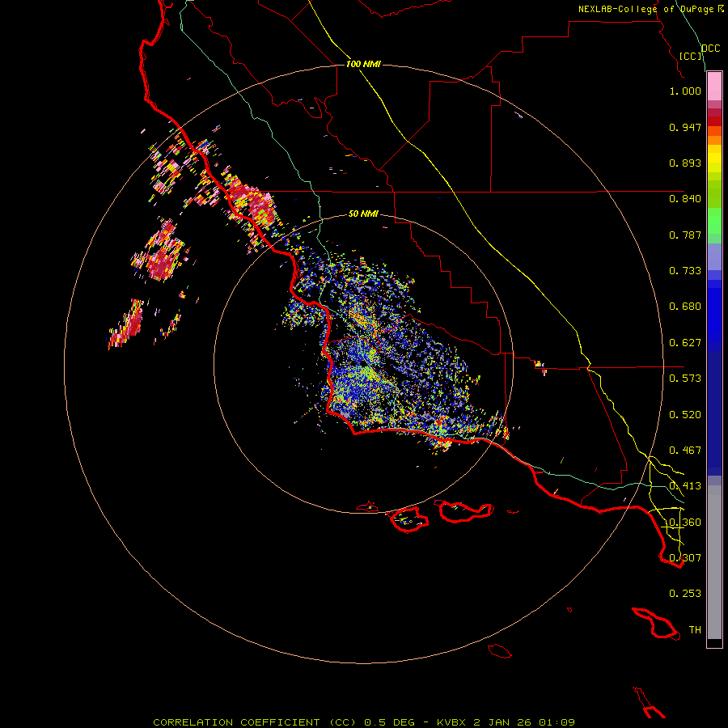Image resolution: width=728 pixels, height=728 pixels.
Task: Click the 0.5 DEG elevation text
Action: click(388, 722)
